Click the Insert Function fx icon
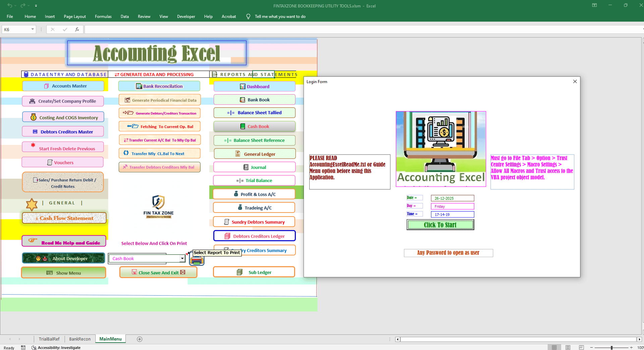Viewport: 644px width, 350px height. [x=77, y=30]
